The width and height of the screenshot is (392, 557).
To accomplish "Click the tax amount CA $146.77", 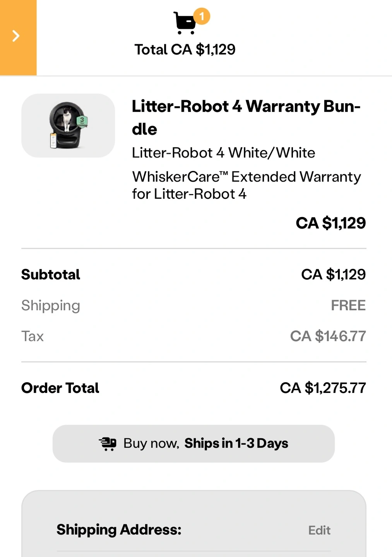I will click(x=328, y=336).
